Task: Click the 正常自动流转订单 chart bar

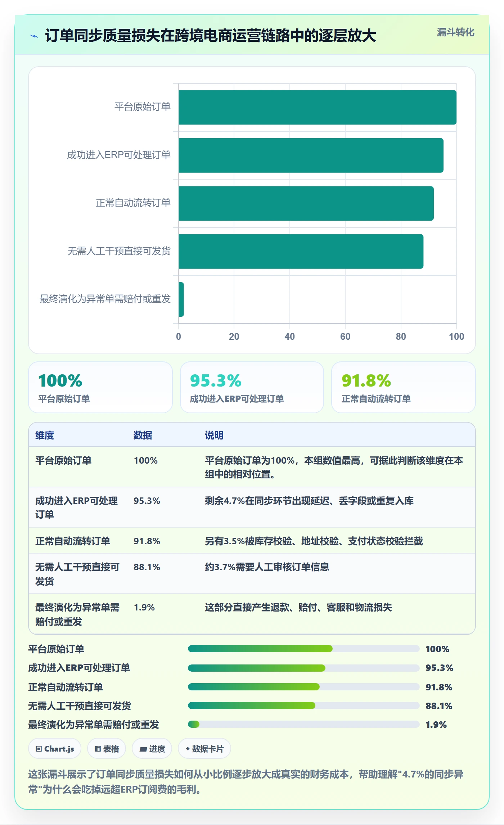Action: (x=306, y=203)
